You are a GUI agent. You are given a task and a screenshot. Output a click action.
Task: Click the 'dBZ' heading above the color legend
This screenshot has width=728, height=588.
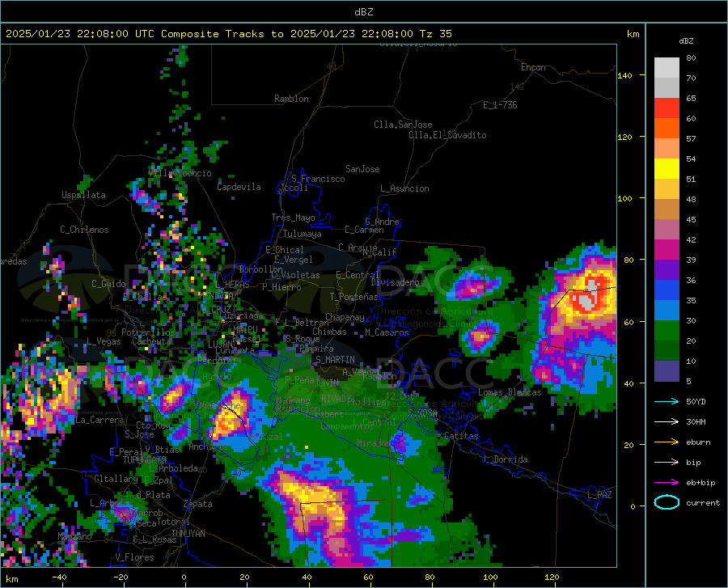pyautogui.click(x=686, y=40)
